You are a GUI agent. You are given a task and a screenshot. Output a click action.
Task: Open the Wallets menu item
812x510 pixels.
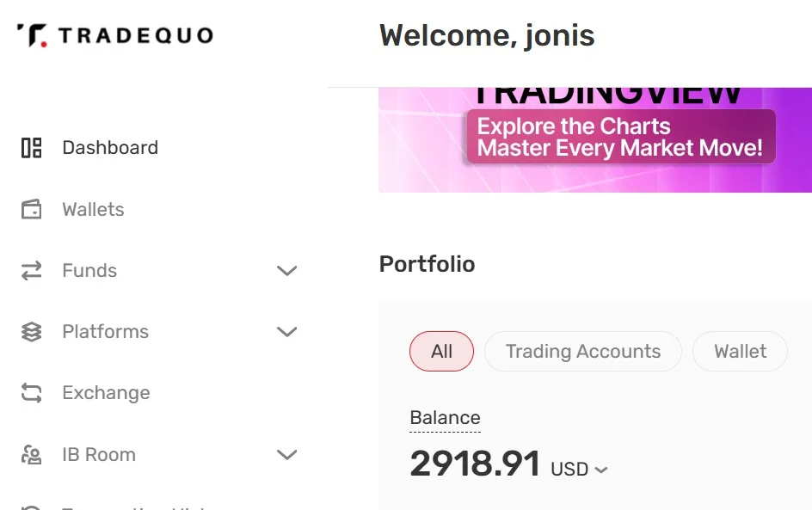coord(93,210)
